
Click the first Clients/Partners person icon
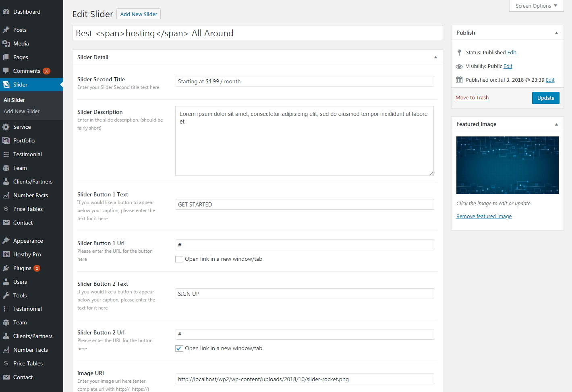point(6,182)
